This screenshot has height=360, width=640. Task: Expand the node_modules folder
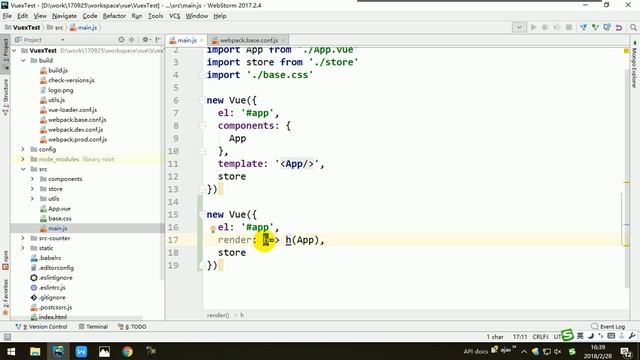23,159
